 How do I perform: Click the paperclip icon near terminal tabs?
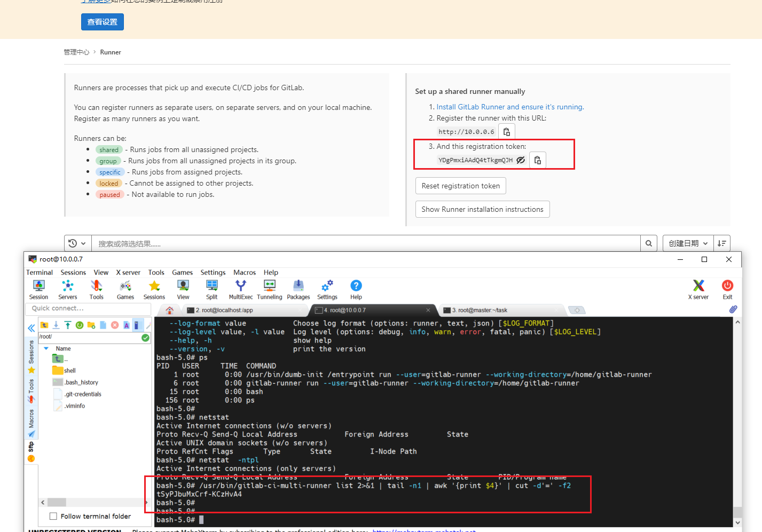click(x=733, y=309)
